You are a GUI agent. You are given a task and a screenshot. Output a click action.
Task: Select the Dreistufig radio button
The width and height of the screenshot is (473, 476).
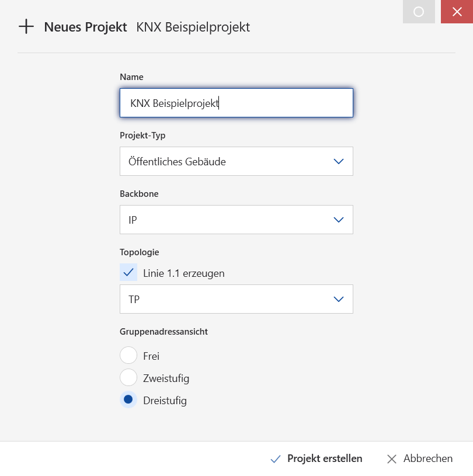128,400
